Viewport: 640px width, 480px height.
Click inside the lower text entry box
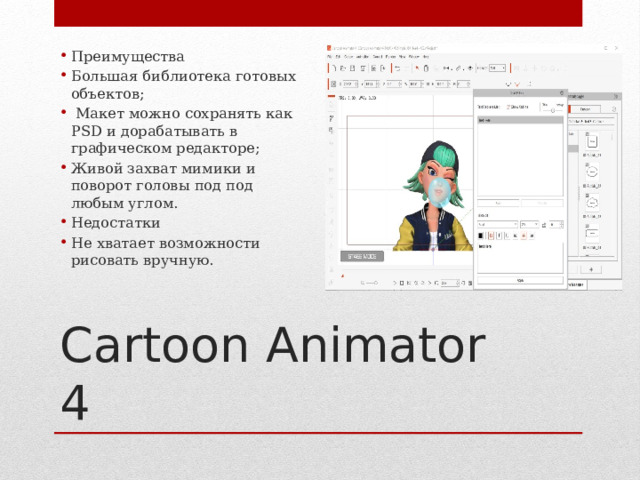tap(520, 258)
